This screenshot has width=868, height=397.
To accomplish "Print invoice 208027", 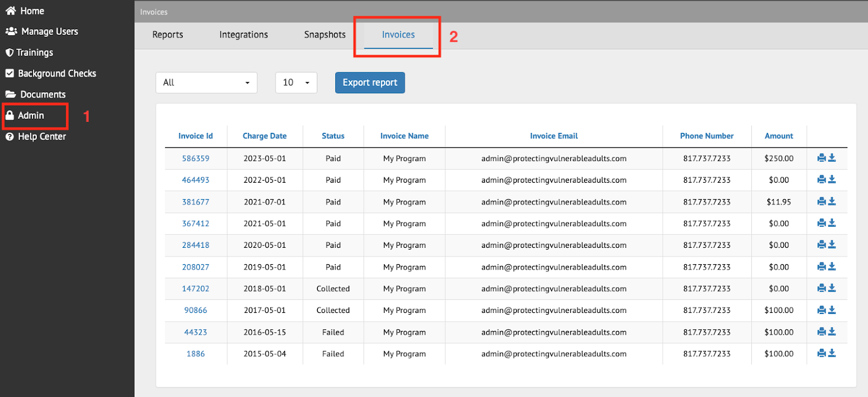I will pyautogui.click(x=821, y=266).
